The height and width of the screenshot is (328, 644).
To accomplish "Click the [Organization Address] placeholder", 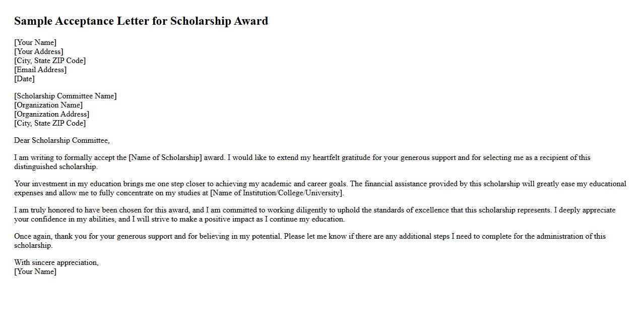I will 52,114.
